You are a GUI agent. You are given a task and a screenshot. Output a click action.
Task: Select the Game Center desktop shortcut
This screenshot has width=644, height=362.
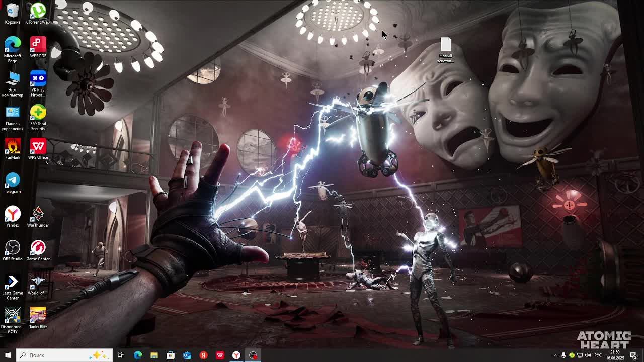point(38,250)
